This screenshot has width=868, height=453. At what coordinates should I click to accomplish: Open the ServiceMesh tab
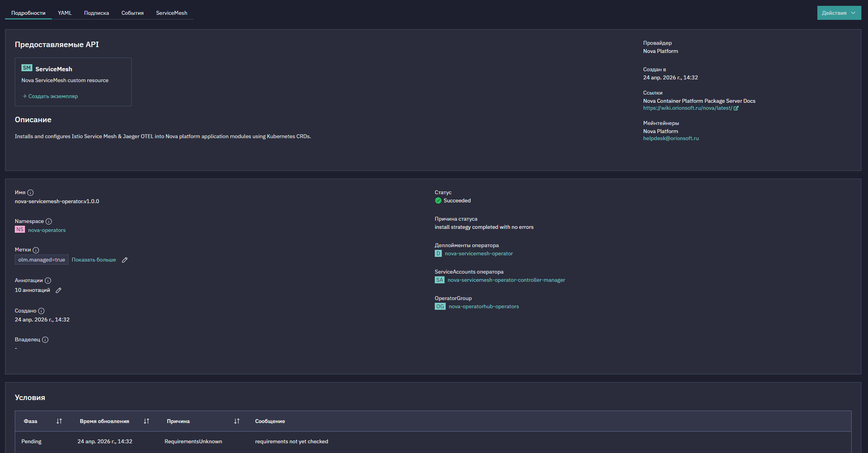(x=171, y=13)
